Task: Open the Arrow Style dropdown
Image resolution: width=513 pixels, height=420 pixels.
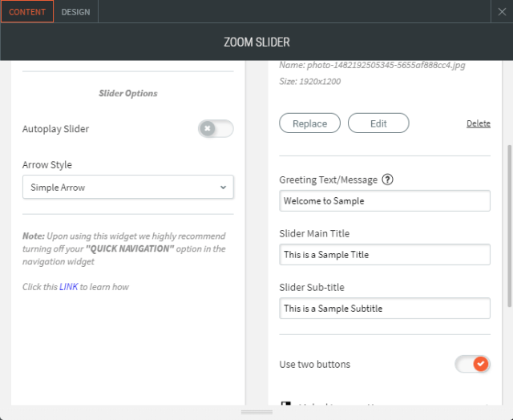Action: tap(128, 188)
